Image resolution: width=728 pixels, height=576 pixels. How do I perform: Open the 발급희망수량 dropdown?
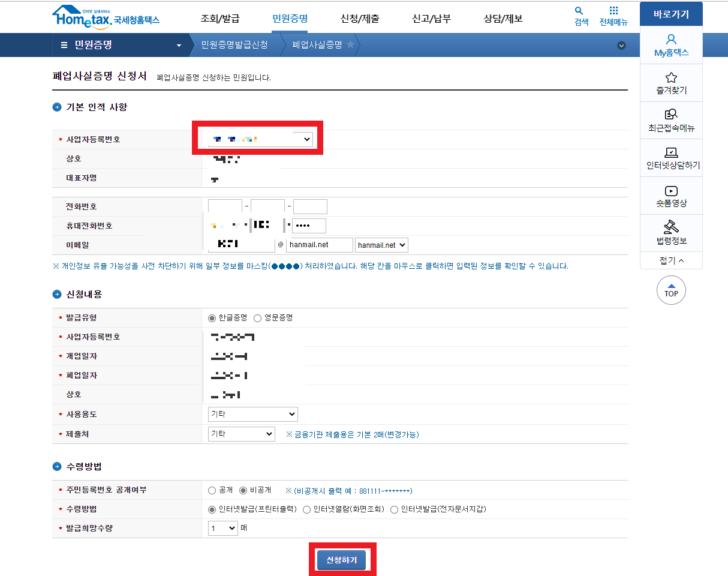pyautogui.click(x=223, y=528)
